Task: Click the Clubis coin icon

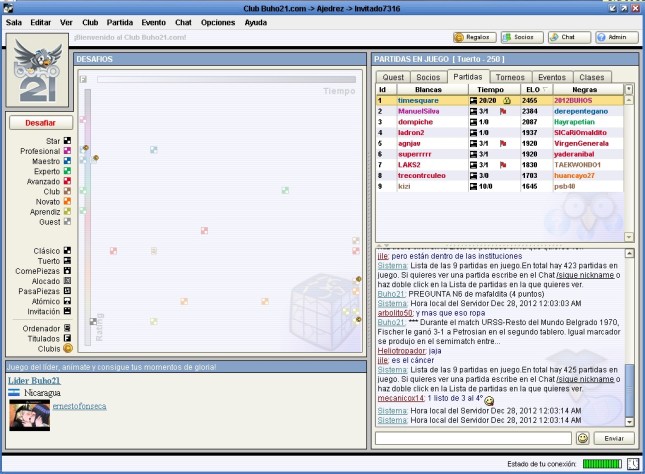Action: pyautogui.click(x=68, y=348)
